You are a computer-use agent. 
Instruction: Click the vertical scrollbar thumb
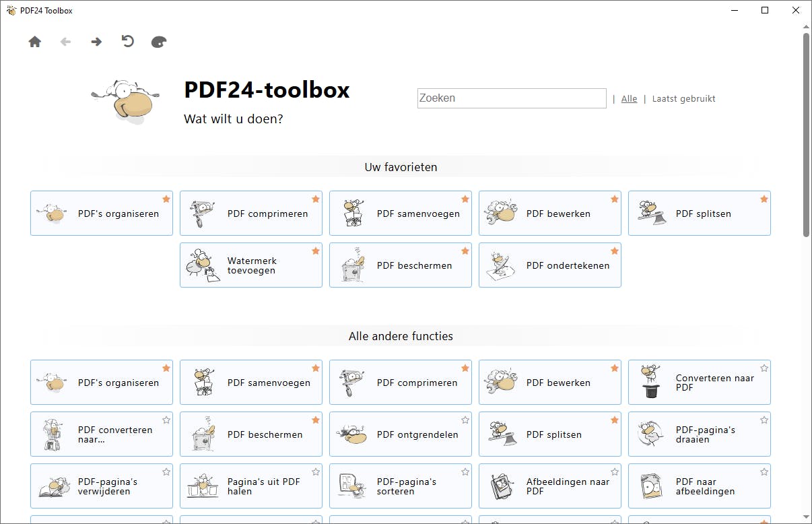(806, 135)
